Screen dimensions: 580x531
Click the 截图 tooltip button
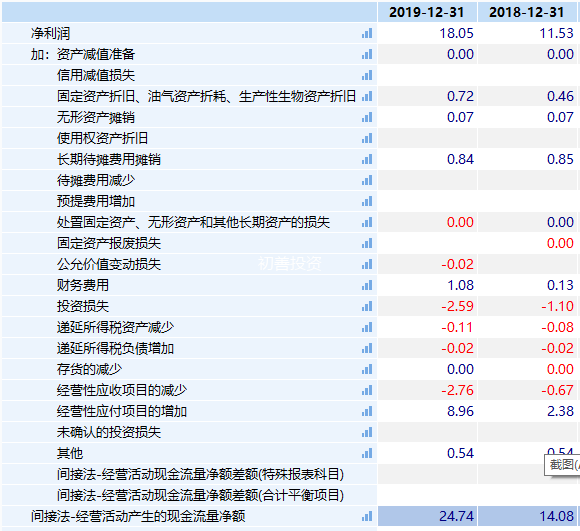tap(562, 464)
